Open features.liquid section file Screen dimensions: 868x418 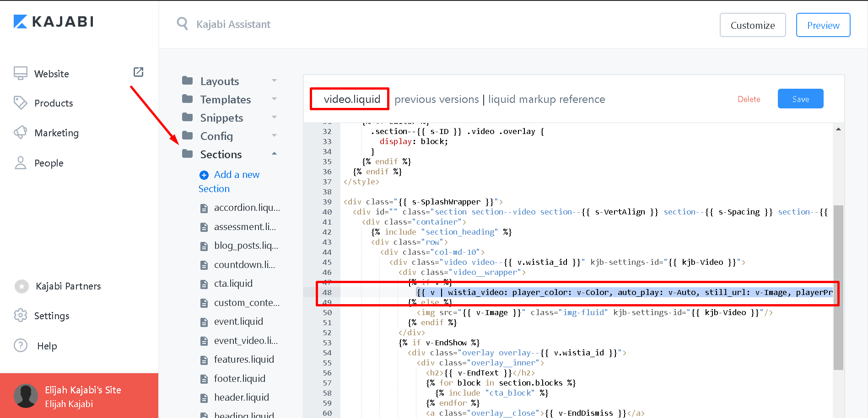tap(244, 359)
